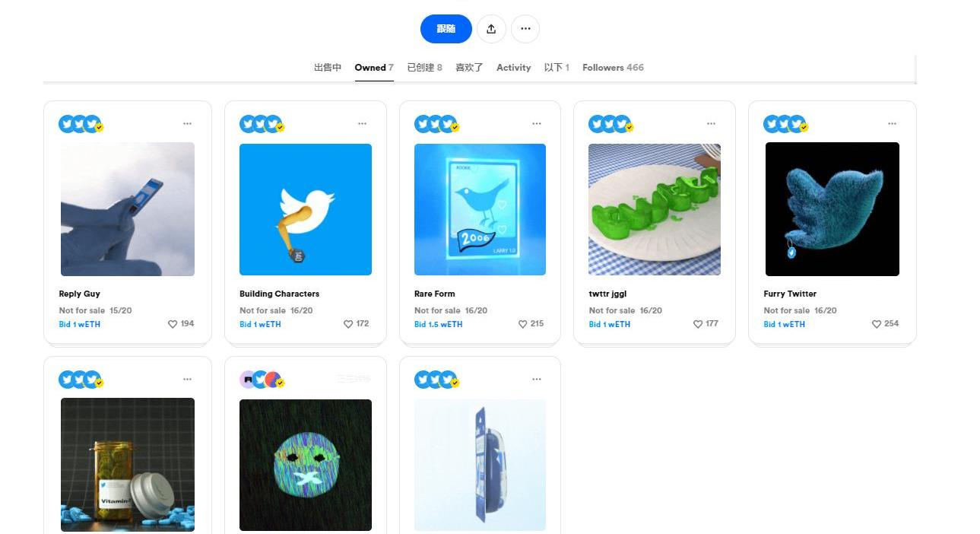This screenshot has width=980, height=534.
Task: Open the three-dot profile options menu
Action: 525,29
